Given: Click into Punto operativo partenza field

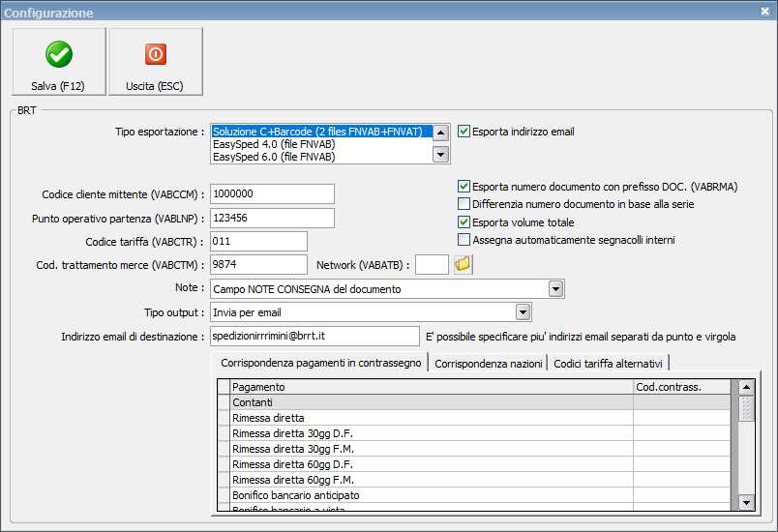Looking at the screenshot, I should pyautogui.click(x=273, y=219).
